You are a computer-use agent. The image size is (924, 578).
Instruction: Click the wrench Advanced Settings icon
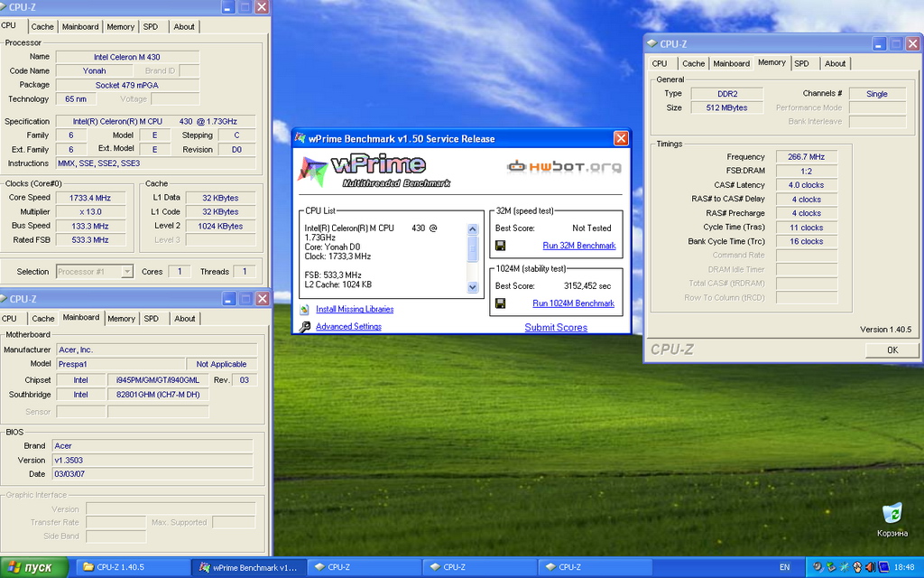305,327
